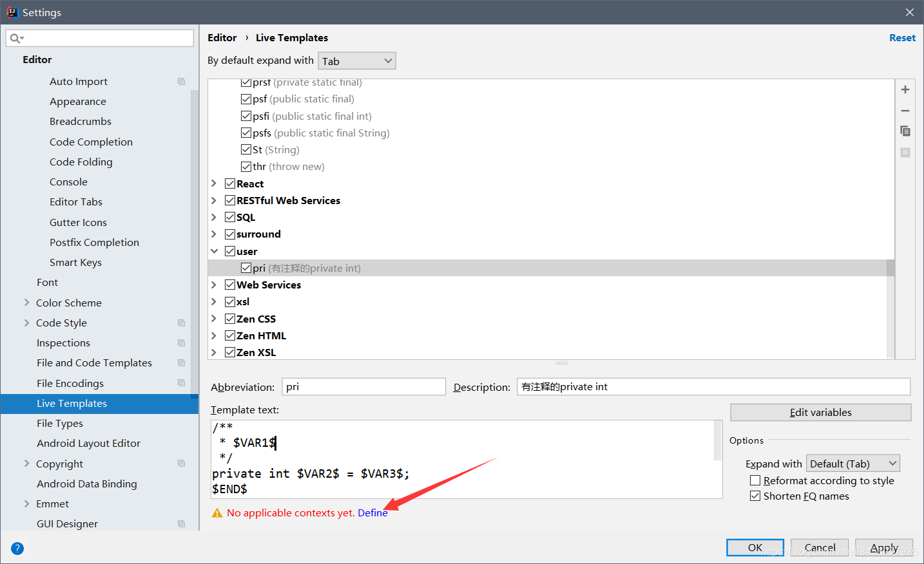Viewport: 924px width, 564px height.
Task: Toggle the St (String) template checkbox
Action: tap(246, 149)
